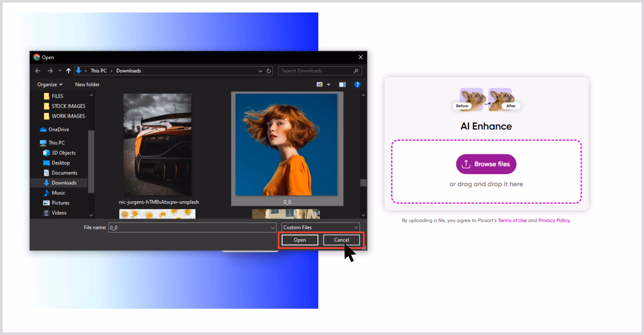Click the Chrome icon in dialog title

(x=37, y=57)
